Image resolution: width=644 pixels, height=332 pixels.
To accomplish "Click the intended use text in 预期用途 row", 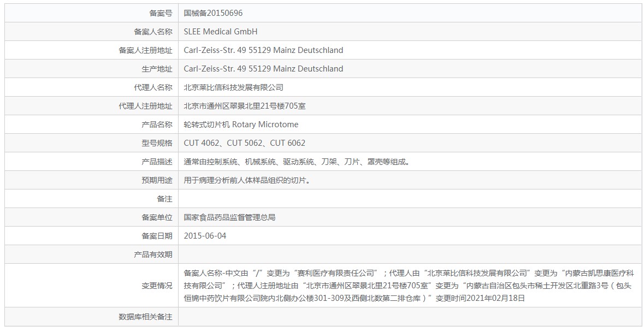I will pos(248,180).
